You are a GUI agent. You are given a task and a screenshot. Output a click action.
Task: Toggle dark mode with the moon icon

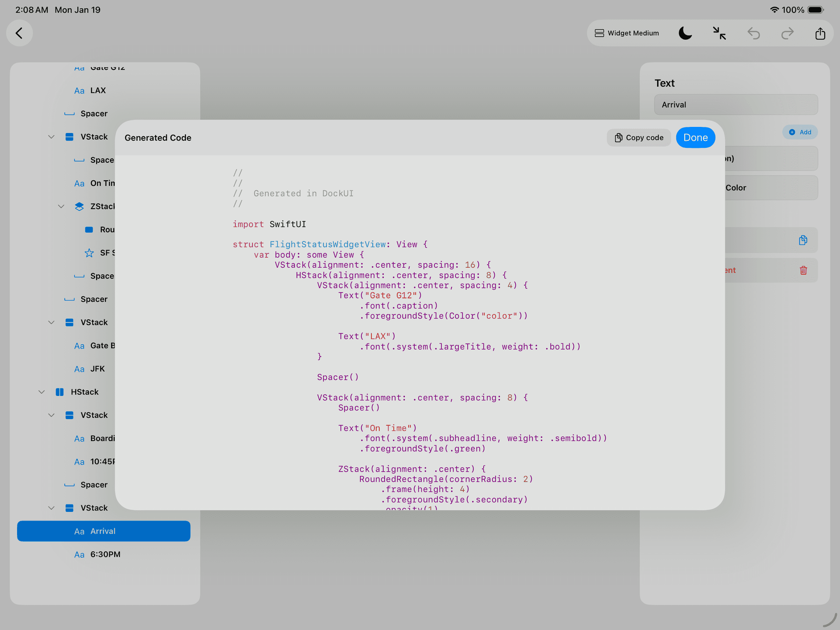pyautogui.click(x=685, y=33)
